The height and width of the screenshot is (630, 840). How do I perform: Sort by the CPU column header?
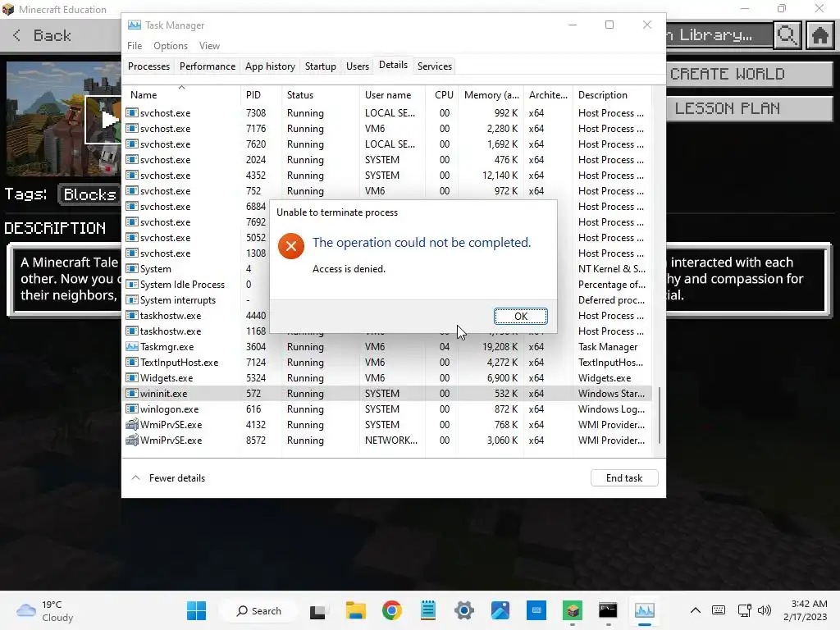[x=444, y=95]
